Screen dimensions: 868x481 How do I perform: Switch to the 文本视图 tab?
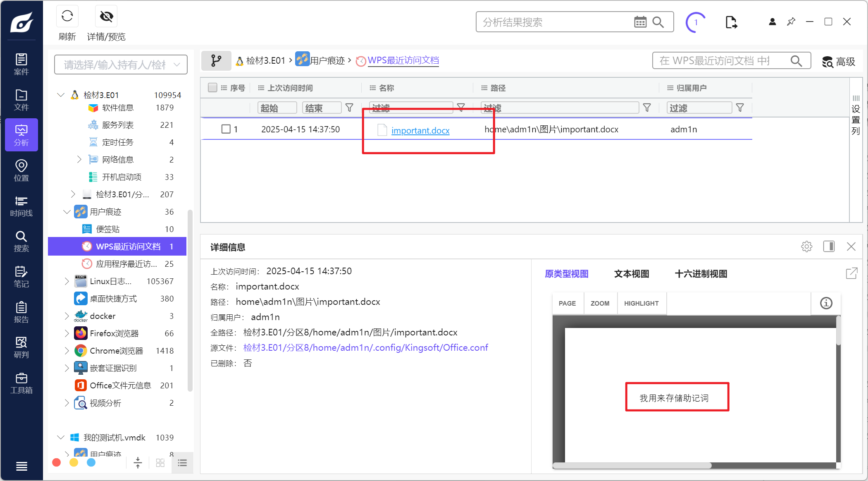click(631, 274)
